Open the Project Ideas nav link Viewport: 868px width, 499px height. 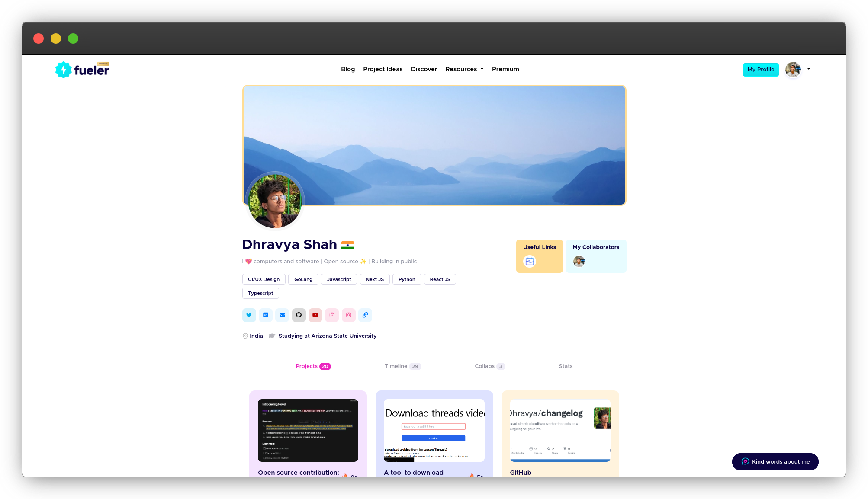point(383,69)
